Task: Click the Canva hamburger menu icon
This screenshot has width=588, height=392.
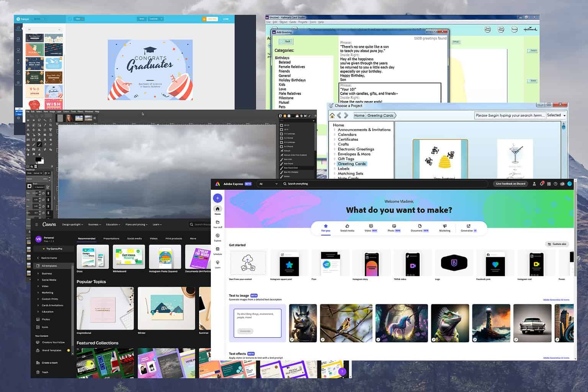Action: [37, 225]
